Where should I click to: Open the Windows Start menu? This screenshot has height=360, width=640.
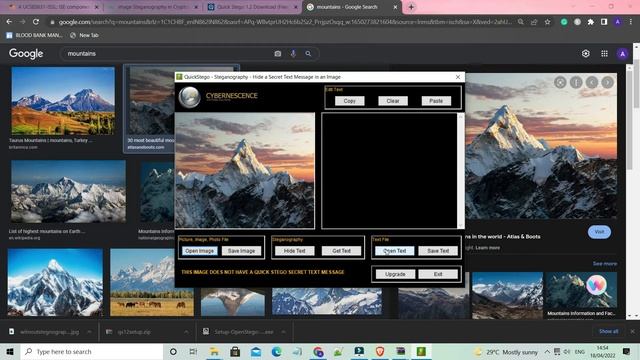pyautogui.click(x=10, y=351)
